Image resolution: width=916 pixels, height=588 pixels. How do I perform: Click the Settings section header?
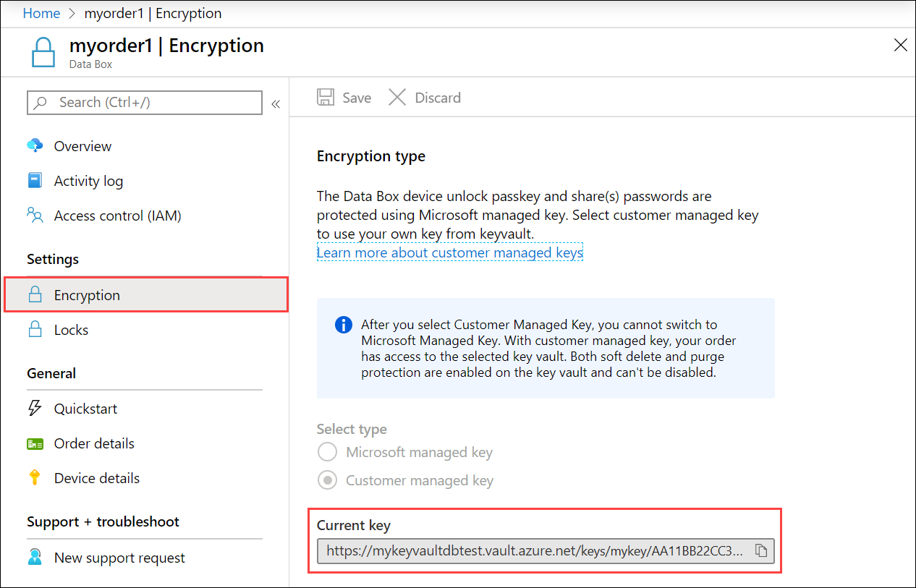(x=53, y=259)
